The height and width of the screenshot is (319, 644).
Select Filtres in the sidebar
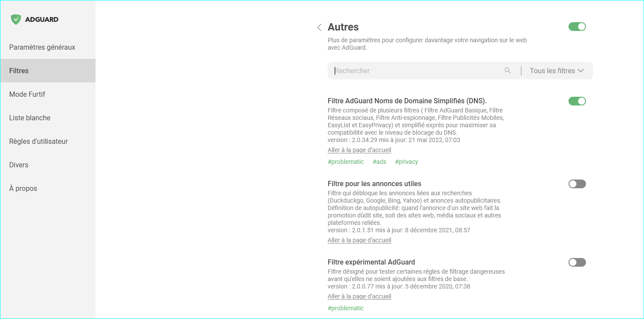(x=19, y=71)
